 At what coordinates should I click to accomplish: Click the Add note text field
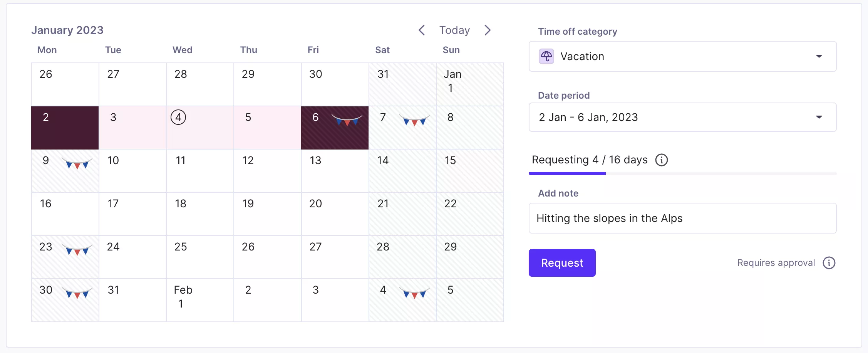point(682,218)
